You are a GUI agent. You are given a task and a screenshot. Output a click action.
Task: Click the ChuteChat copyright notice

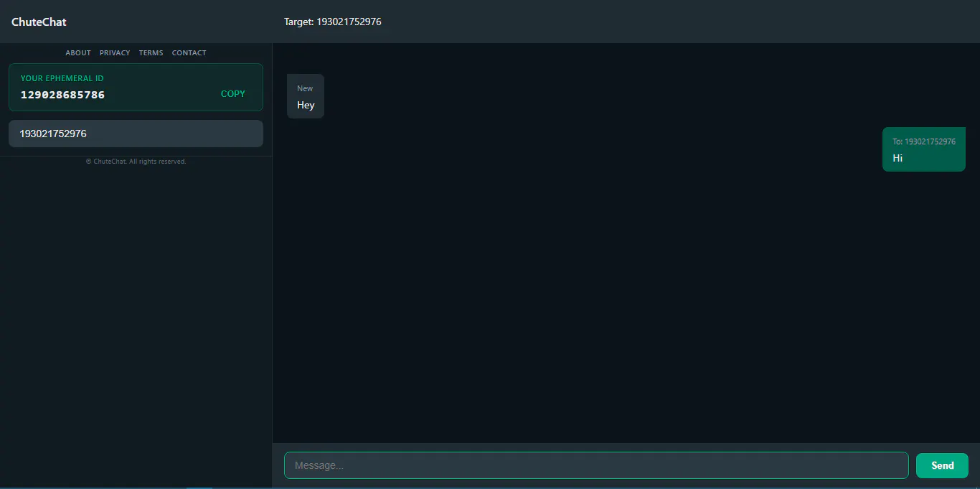click(x=136, y=162)
